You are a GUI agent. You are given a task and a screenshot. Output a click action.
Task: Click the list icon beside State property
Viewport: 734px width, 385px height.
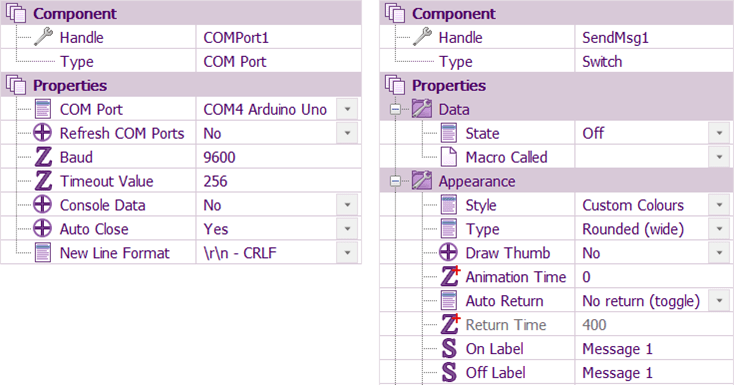pyautogui.click(x=448, y=133)
